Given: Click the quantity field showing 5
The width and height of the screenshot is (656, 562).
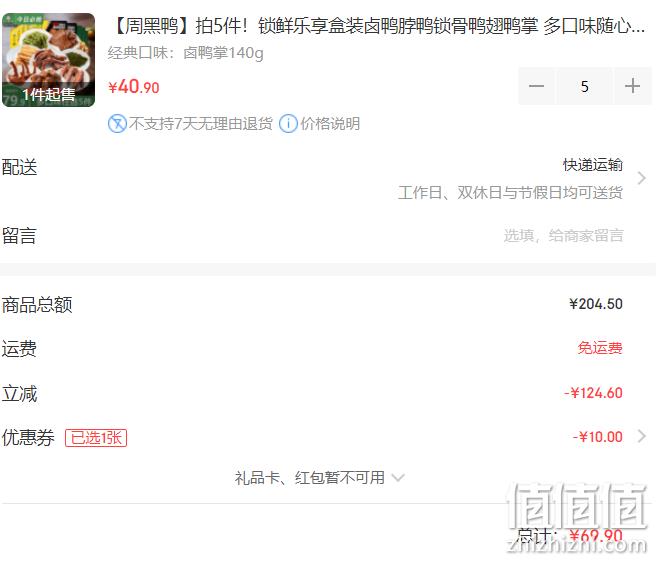Looking at the screenshot, I should click(x=584, y=86).
